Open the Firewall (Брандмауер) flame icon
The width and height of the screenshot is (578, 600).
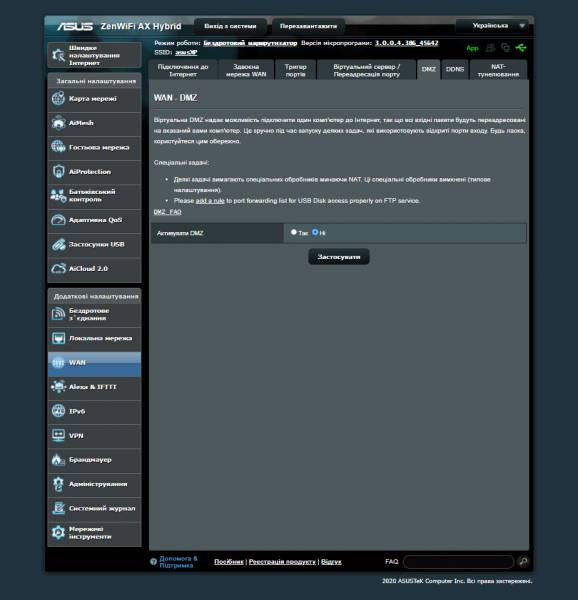[x=58, y=460]
